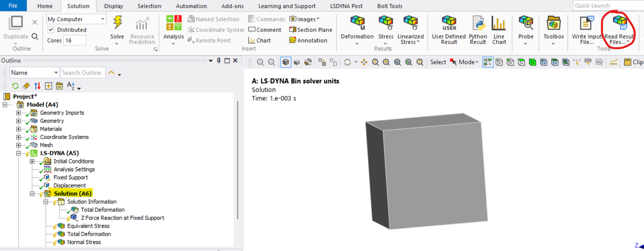Viewport: 644px width, 251px height.
Task: Collapse the LS-DYNA (A5) tree node
Action: 18,153
